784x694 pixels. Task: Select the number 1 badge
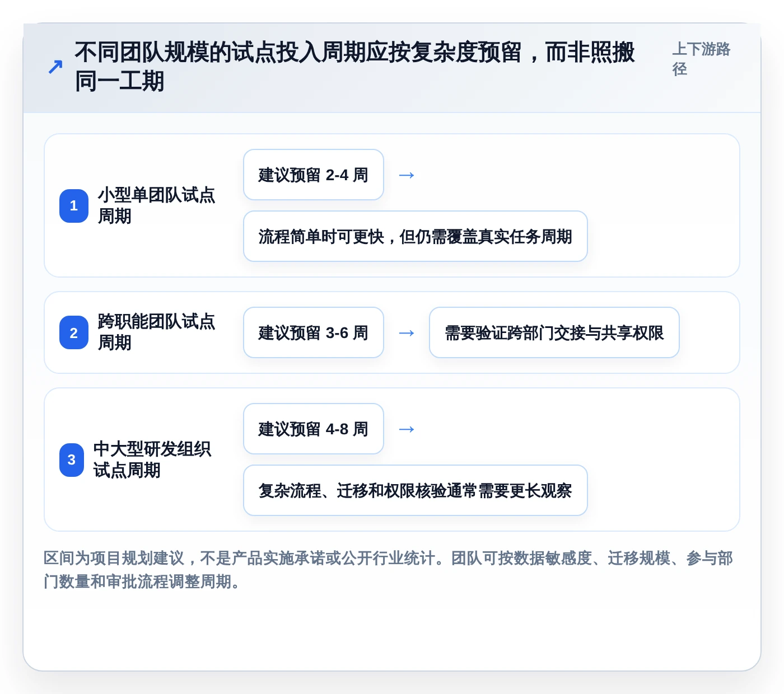pos(74,206)
